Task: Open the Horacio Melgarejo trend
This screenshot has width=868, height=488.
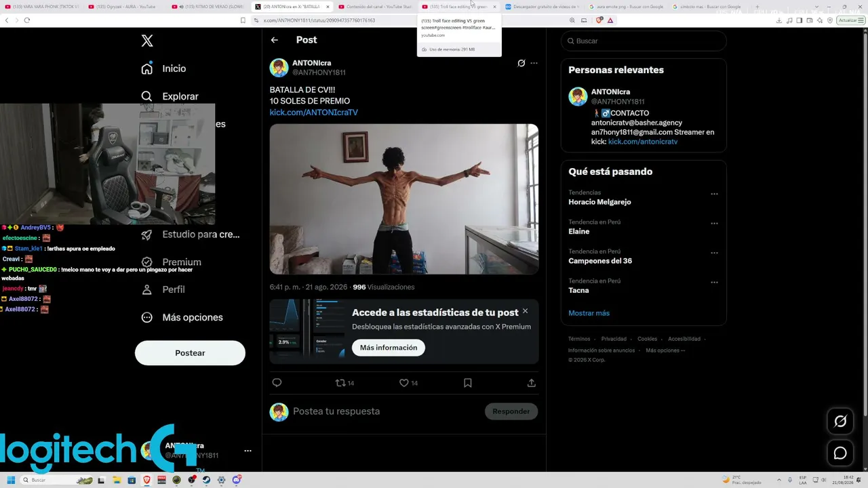Action: (599, 202)
